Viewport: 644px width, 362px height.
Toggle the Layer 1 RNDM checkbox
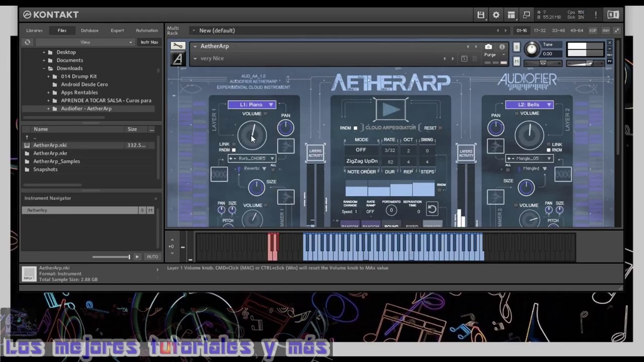click(x=233, y=150)
